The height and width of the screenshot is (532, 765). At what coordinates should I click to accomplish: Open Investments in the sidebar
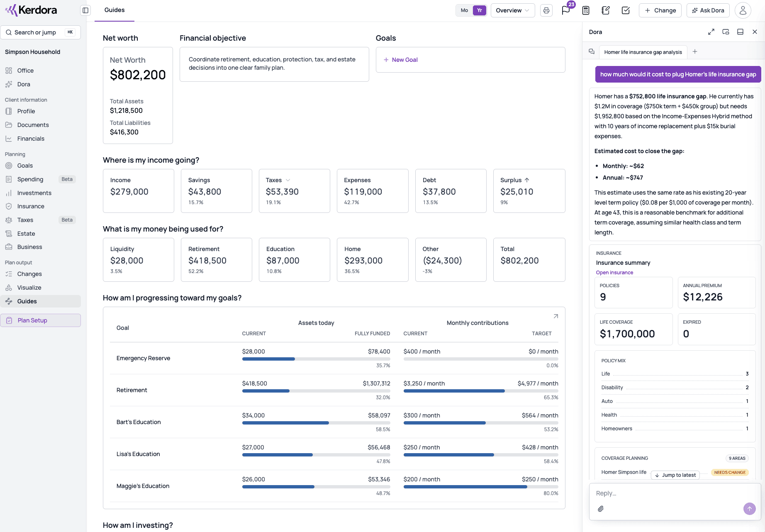[x=41, y=193]
